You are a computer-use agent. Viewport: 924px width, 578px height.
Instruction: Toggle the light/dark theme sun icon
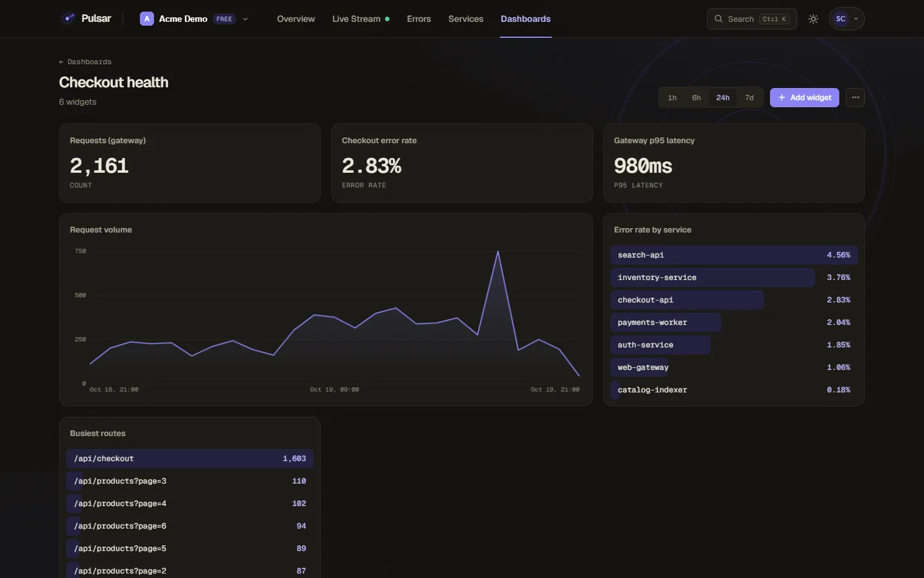(813, 19)
